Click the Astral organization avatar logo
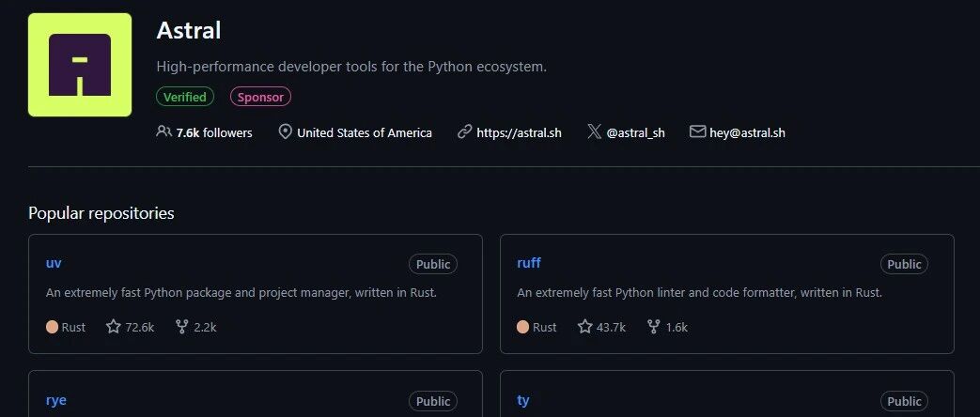The width and height of the screenshot is (980, 417). pyautogui.click(x=80, y=65)
